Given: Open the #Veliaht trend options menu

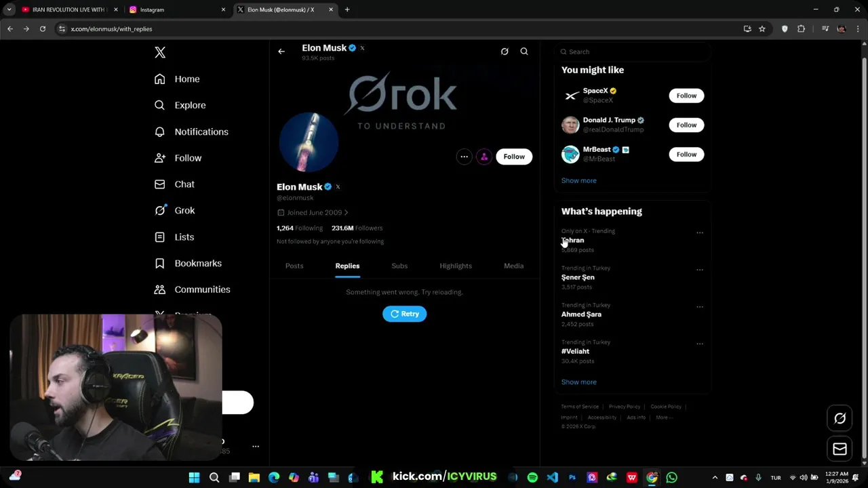Looking at the screenshot, I should coord(700,344).
